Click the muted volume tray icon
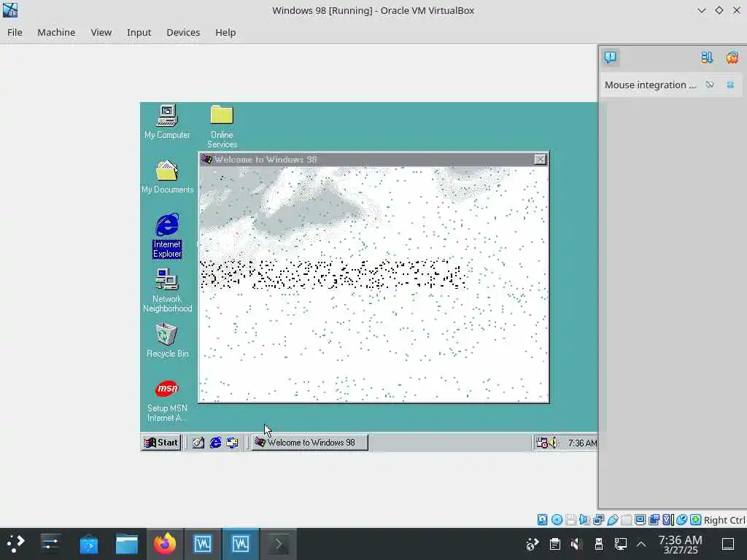The width and height of the screenshot is (747, 560). tap(576, 544)
